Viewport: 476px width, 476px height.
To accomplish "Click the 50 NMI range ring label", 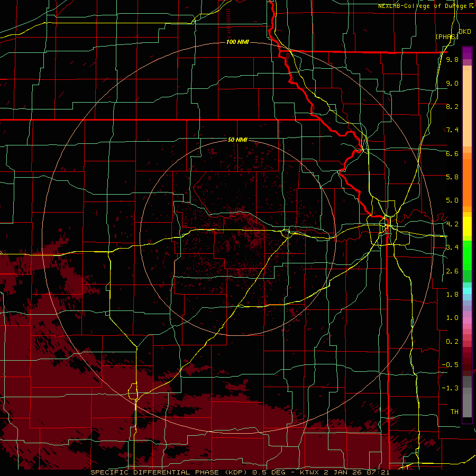I will [237, 140].
